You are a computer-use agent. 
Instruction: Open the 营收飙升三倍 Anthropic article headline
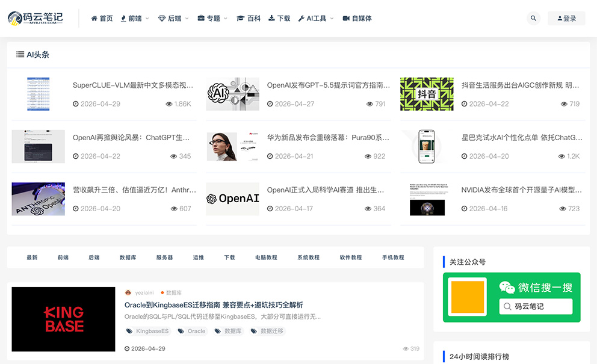click(134, 190)
